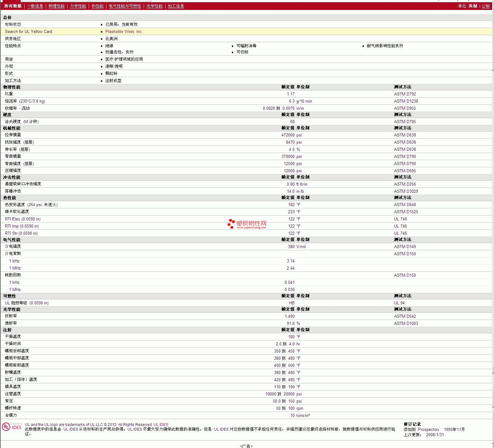
Task: Click 螺筒后部温度 row label
Action: tap(17, 351)
